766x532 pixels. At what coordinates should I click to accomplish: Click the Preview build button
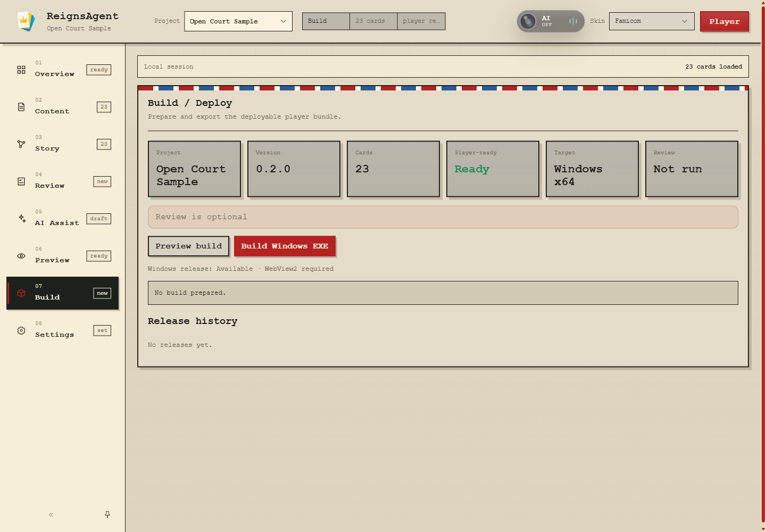[x=189, y=246]
